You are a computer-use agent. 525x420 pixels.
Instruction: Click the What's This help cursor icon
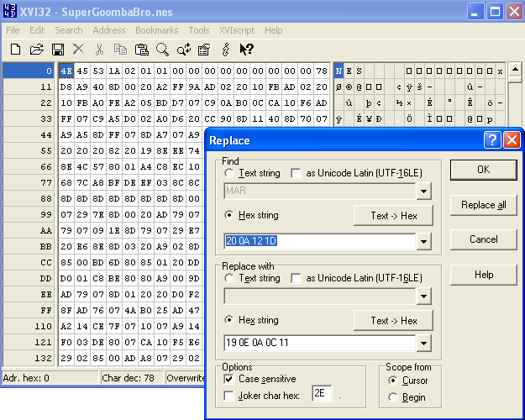(x=246, y=50)
